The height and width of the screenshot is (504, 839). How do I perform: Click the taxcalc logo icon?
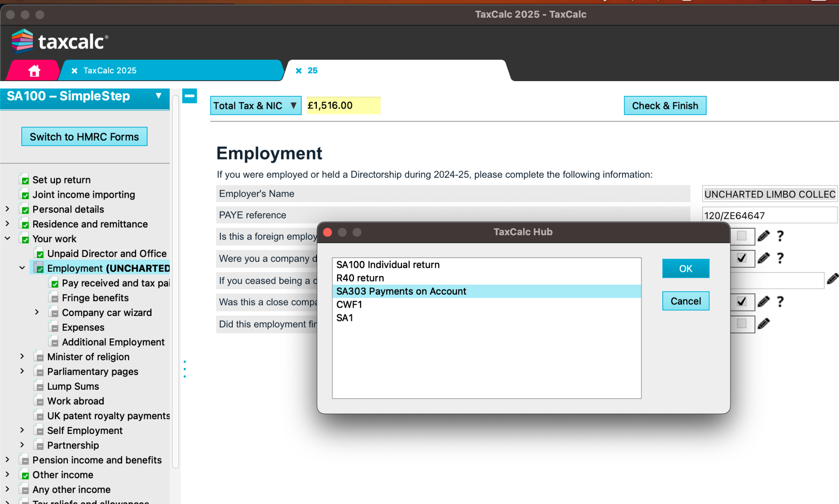pos(22,41)
